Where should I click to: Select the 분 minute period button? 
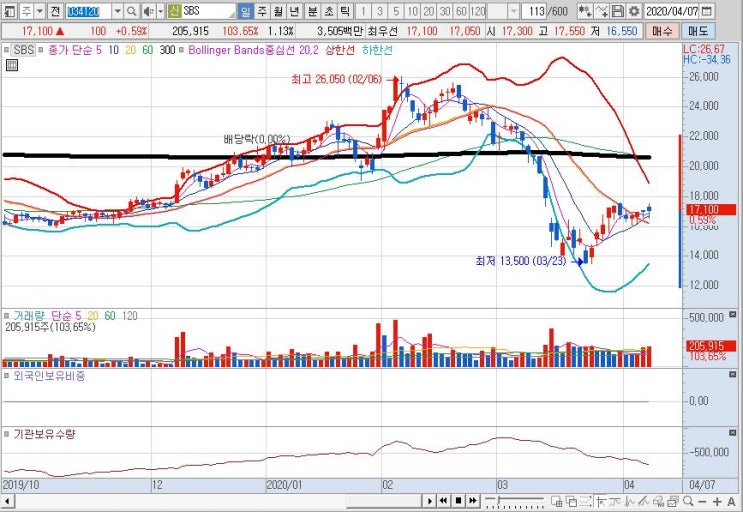pos(313,10)
